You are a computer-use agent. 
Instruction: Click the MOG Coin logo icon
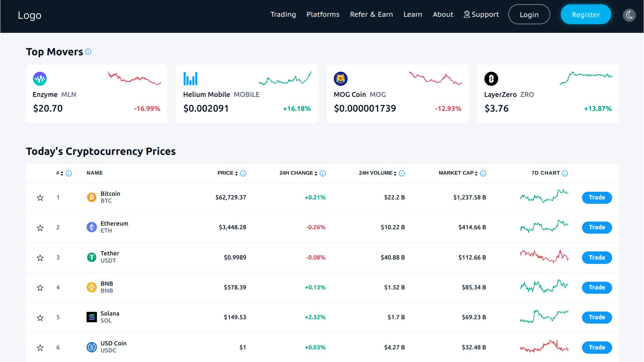pyautogui.click(x=341, y=79)
